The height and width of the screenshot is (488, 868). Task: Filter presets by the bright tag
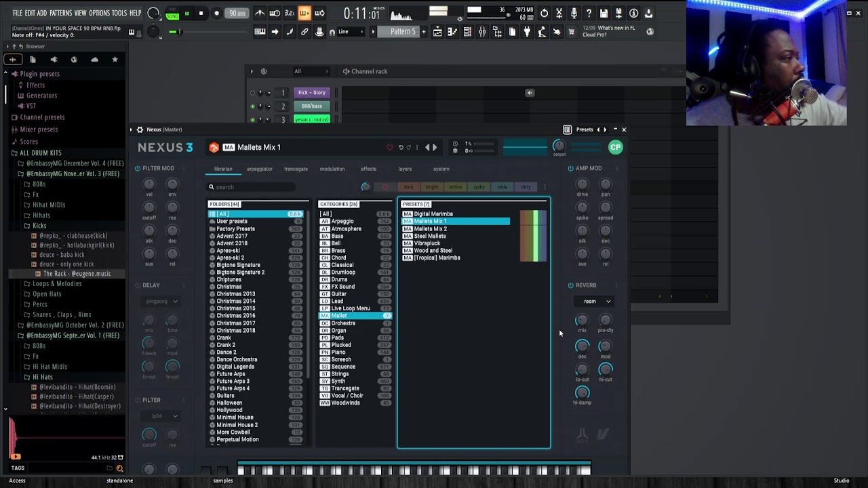[x=432, y=187]
